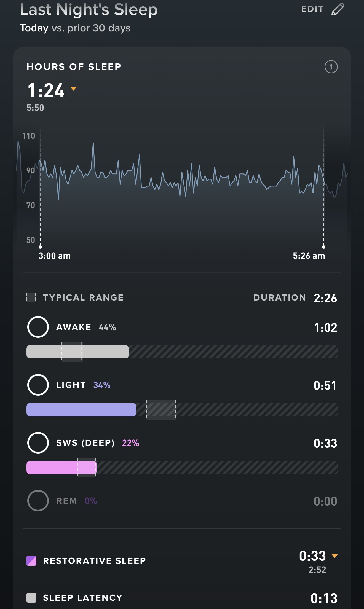Tap the Last Night's Sleep heading

pos(89,10)
